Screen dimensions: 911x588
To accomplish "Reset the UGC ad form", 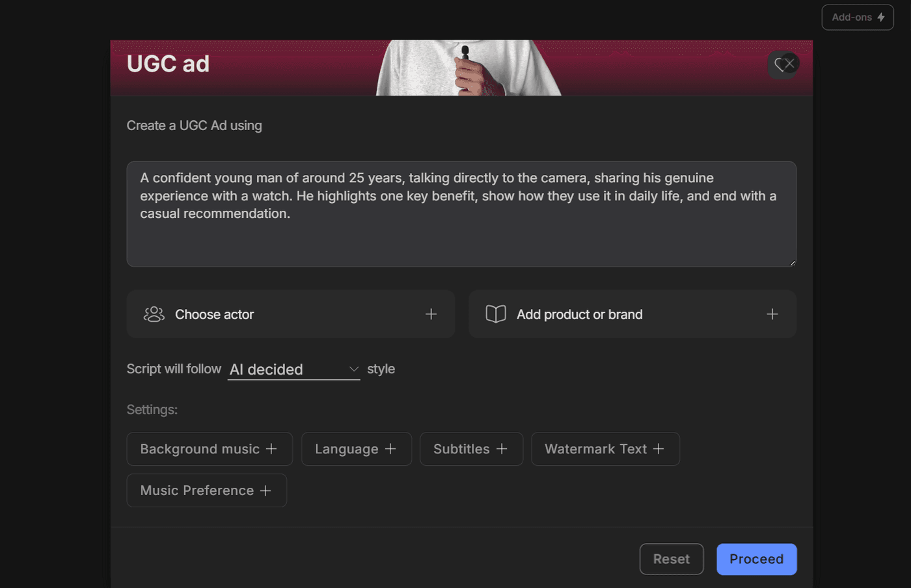I will point(672,559).
